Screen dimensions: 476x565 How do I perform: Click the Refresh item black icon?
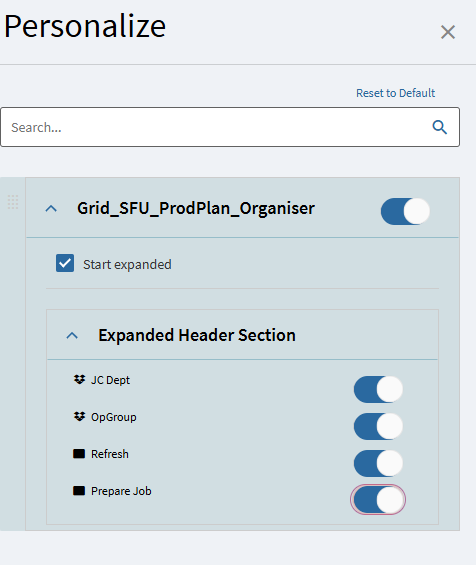[x=79, y=454]
